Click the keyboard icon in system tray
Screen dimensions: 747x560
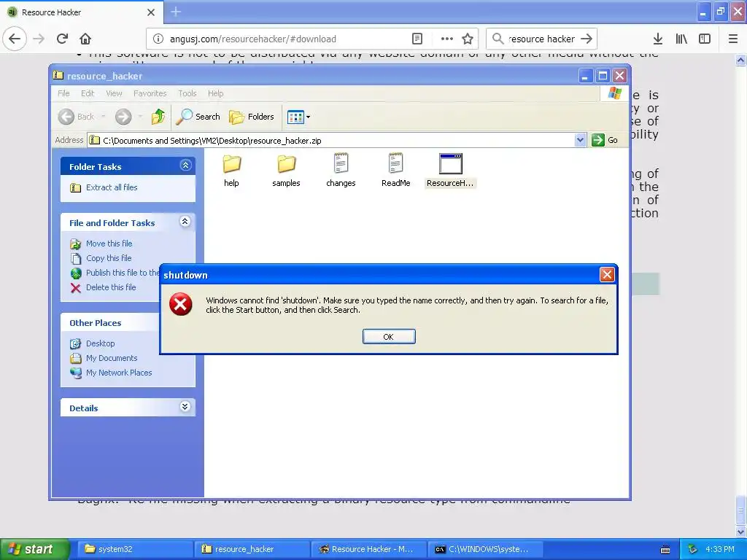tap(665, 550)
